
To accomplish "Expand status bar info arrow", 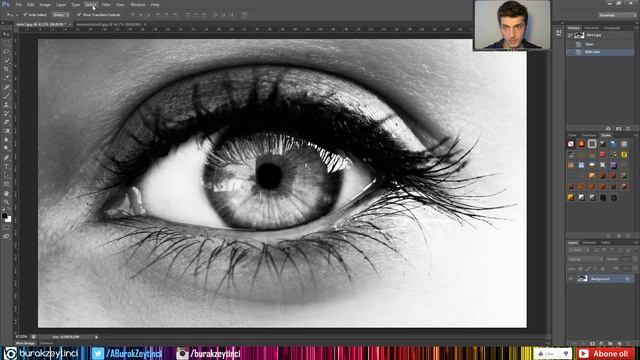I will [x=96, y=337].
